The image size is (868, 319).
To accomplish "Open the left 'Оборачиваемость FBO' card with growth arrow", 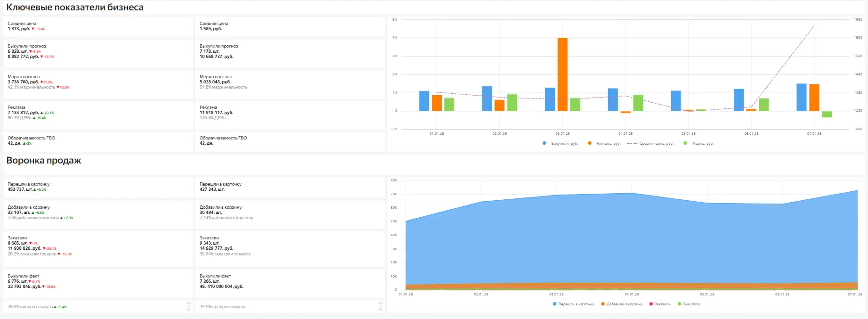I will pyautogui.click(x=98, y=141).
